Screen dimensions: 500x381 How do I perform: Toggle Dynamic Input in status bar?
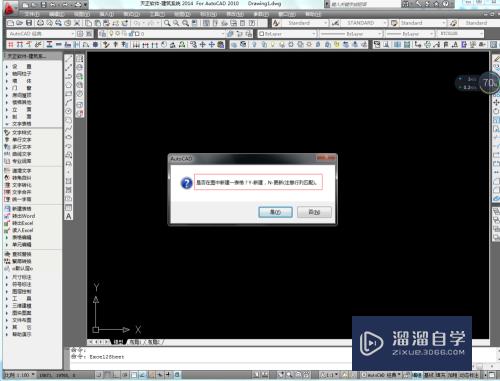tap(160, 375)
